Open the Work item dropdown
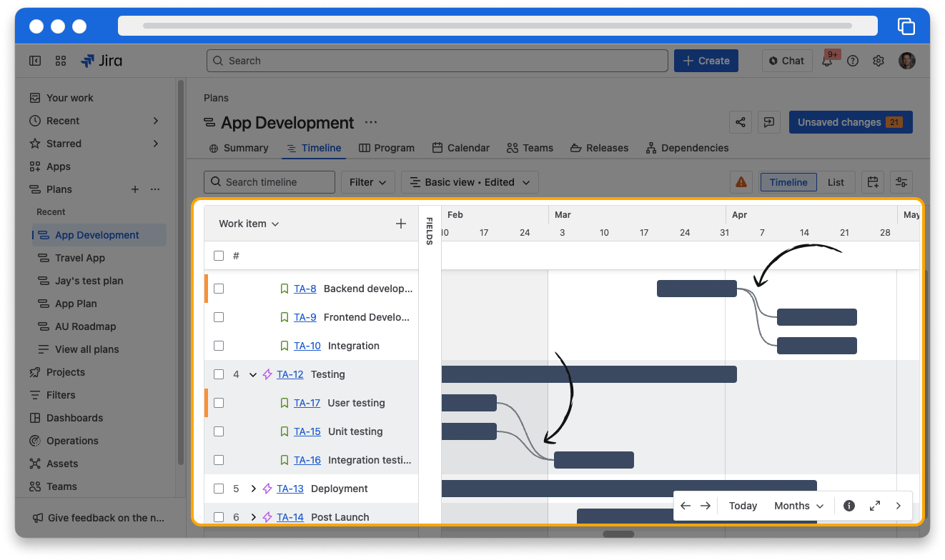The image size is (945, 560). point(249,224)
